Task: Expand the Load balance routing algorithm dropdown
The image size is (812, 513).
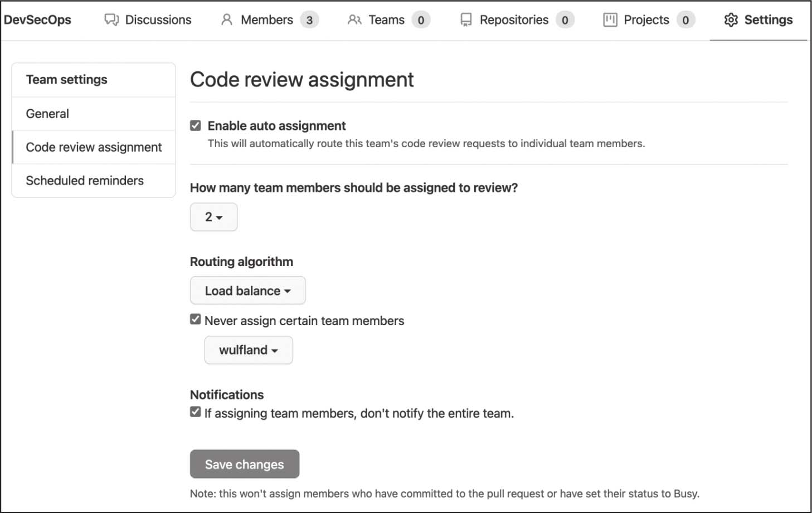Action: click(x=247, y=291)
